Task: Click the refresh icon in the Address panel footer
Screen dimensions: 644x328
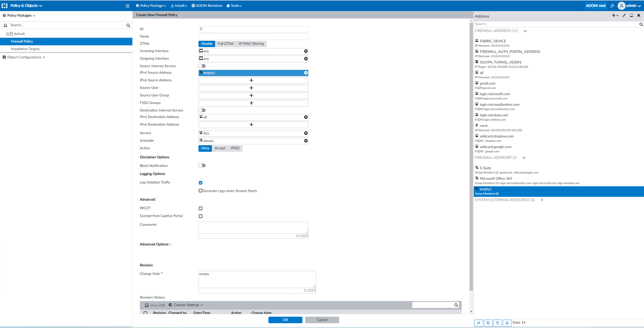Action: click(478, 323)
